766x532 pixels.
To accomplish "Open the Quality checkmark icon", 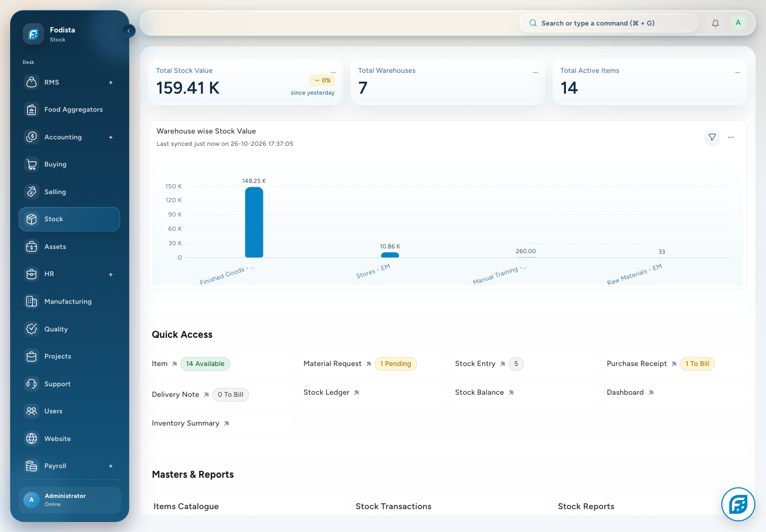I will pos(32,329).
